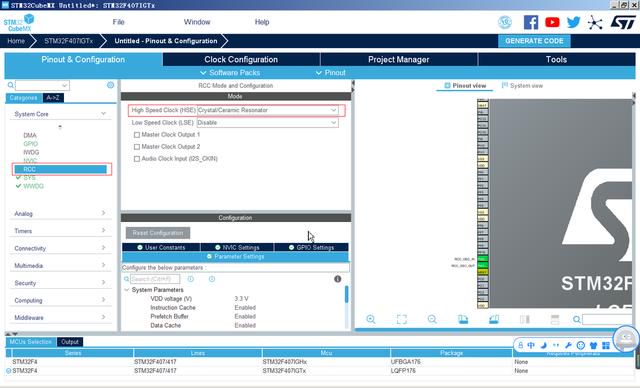Enable Master Clock Output 1 checkbox

tap(137, 135)
